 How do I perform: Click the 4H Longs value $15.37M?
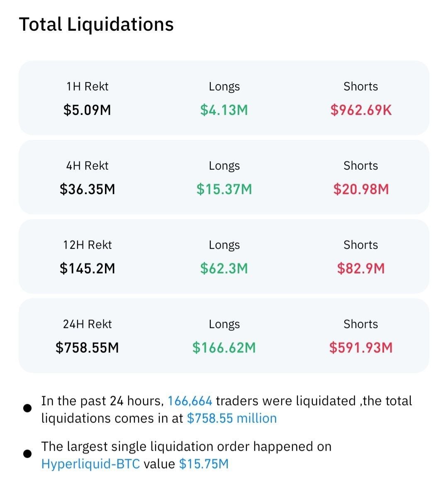click(224, 189)
